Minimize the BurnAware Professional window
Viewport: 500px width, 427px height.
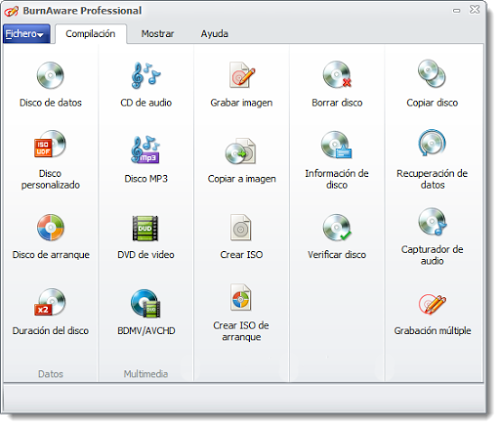tap(456, 11)
